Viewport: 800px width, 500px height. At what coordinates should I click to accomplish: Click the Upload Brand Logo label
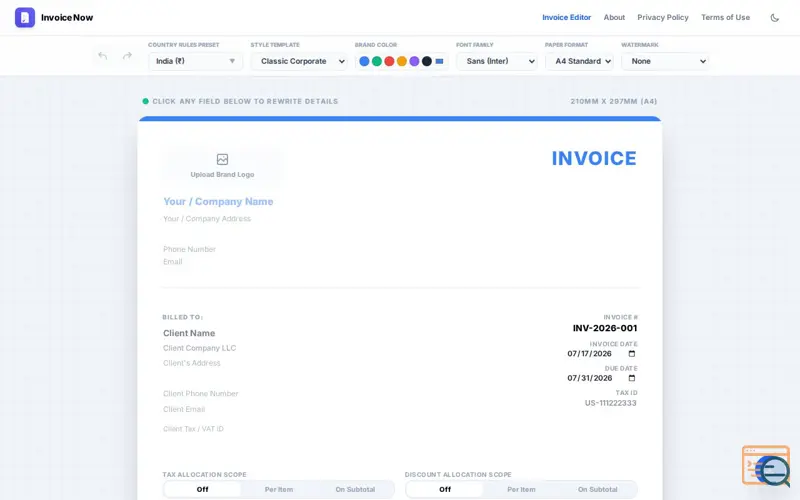pos(222,174)
